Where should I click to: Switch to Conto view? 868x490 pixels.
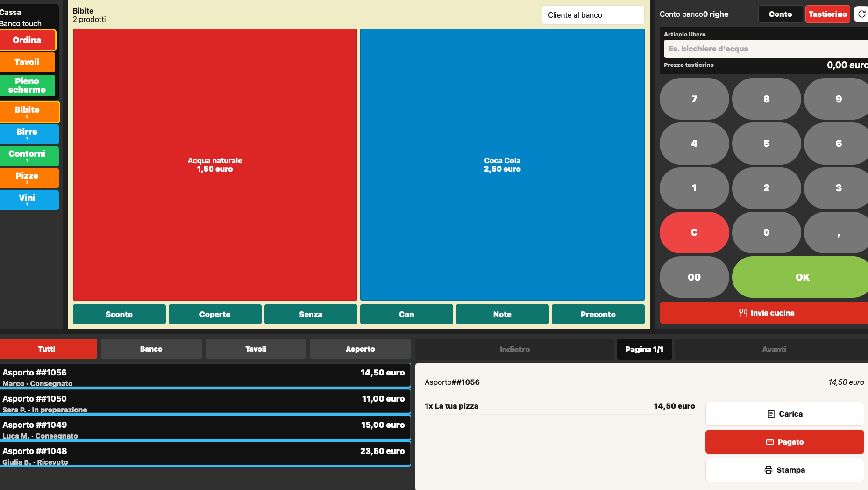(780, 14)
